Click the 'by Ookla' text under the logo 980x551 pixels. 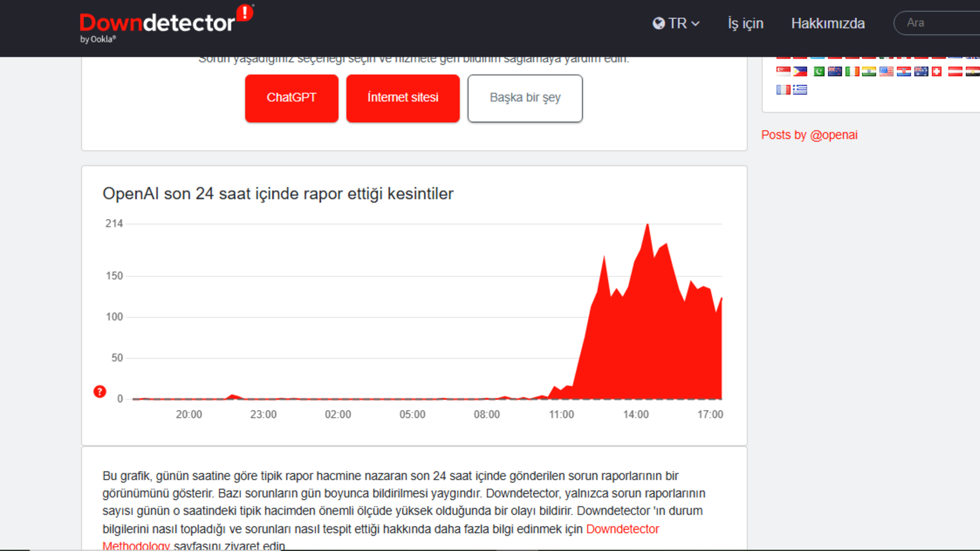point(98,39)
